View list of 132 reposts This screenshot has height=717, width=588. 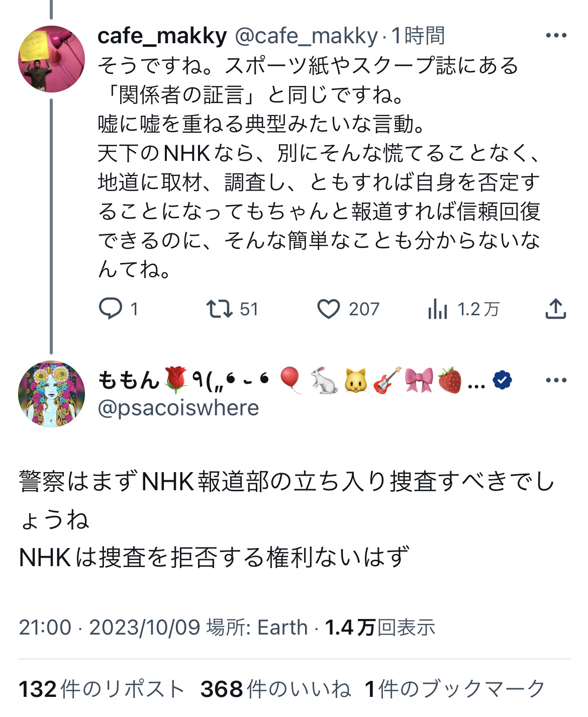102,689
